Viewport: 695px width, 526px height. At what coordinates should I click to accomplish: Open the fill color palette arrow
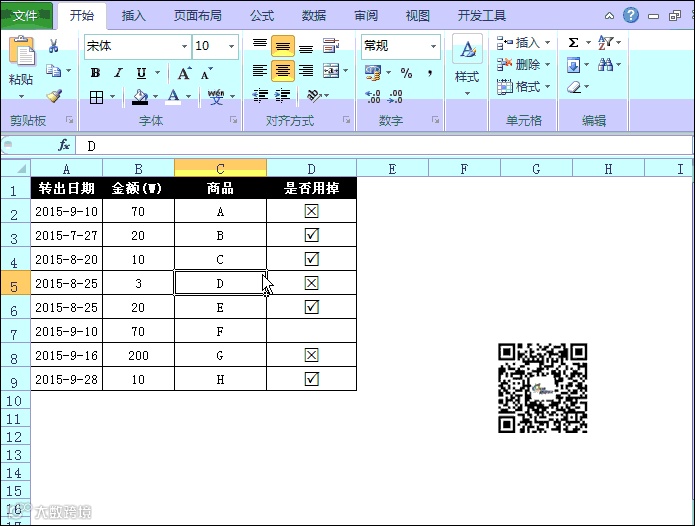[x=156, y=97]
